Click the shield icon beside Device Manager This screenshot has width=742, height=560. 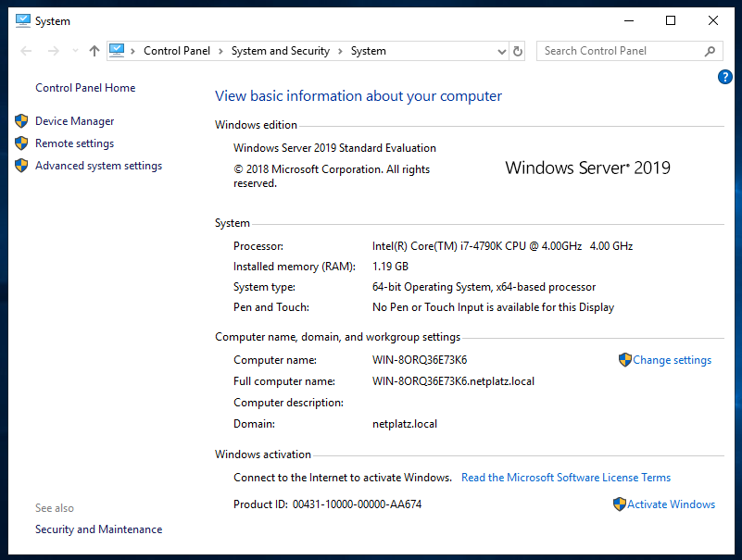21,121
